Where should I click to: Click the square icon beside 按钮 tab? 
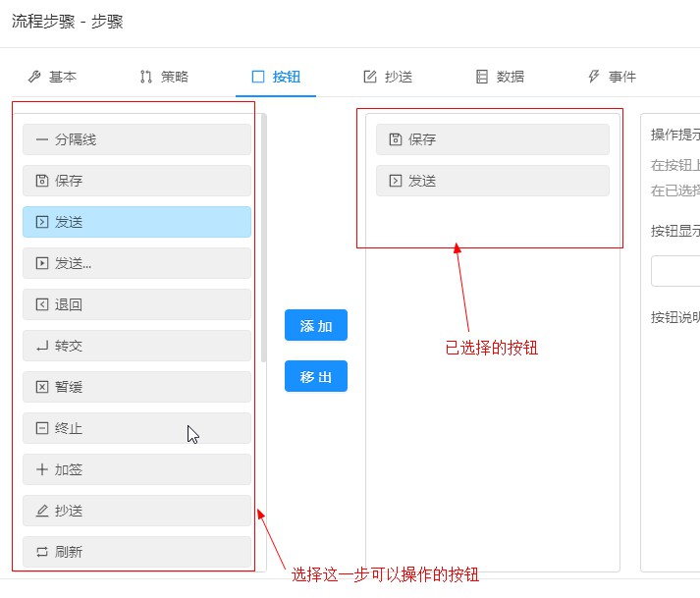point(258,77)
